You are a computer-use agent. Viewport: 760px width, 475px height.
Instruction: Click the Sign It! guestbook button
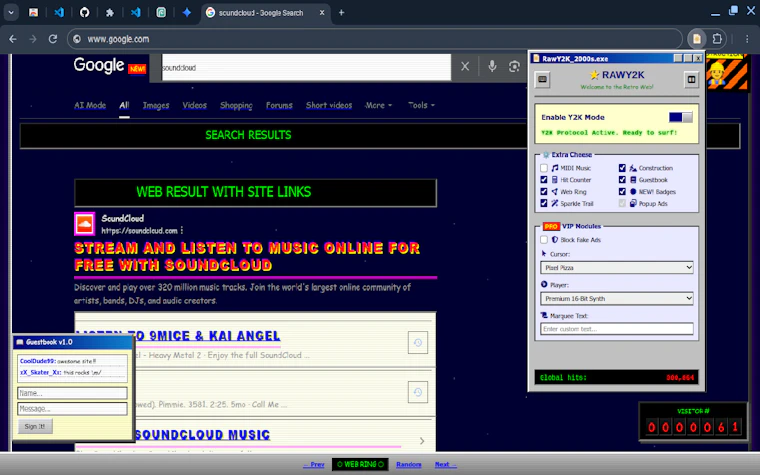click(35, 427)
